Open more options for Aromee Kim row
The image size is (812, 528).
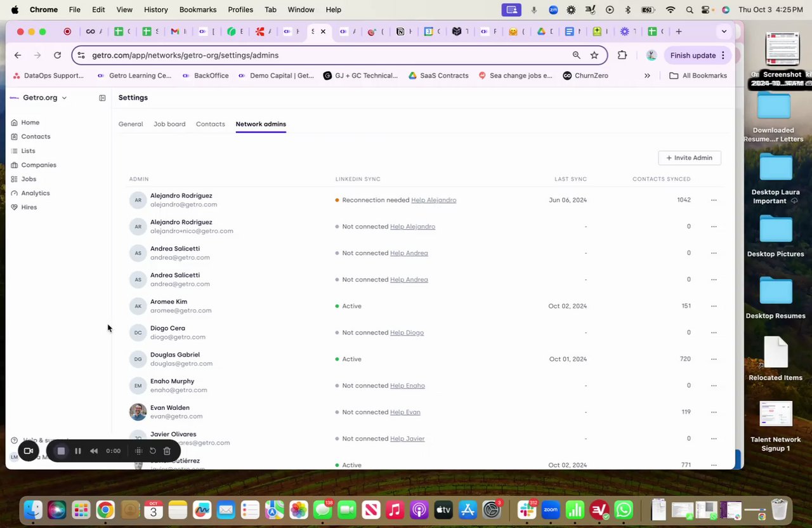coord(714,306)
